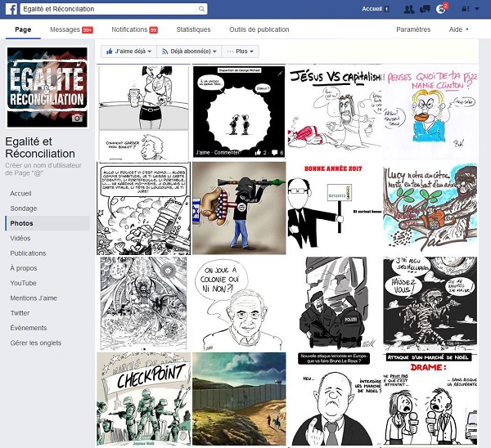Open the Jésus VS capitalisme cartoon
Screen dimensions: 491x448
(335, 112)
